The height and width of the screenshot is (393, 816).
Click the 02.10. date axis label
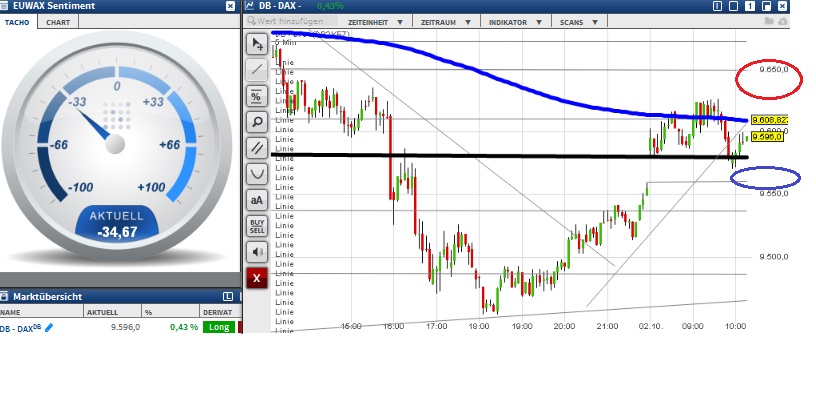pyautogui.click(x=650, y=326)
